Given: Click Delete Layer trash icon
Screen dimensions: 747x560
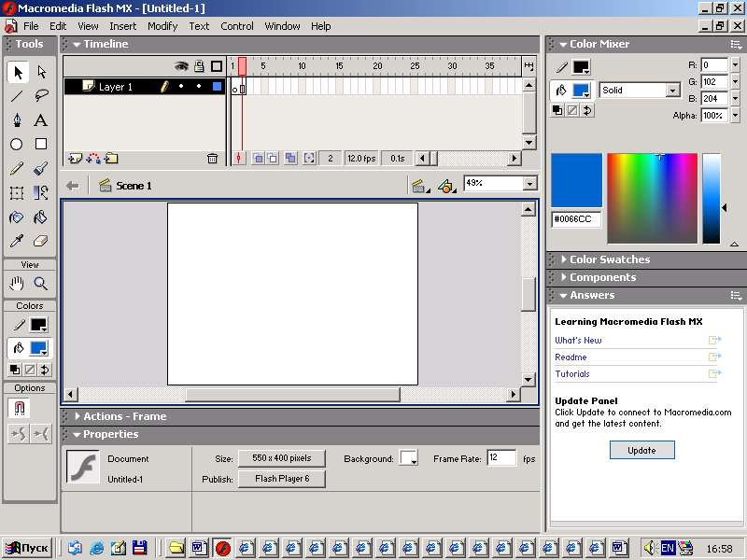Looking at the screenshot, I should [x=213, y=158].
